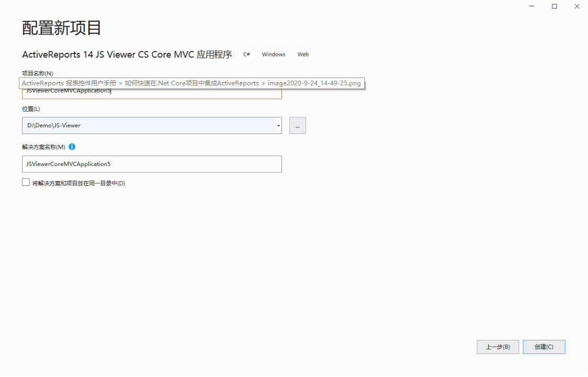The width and height of the screenshot is (588, 377).
Task: Focus the solution name input field
Action: click(152, 164)
